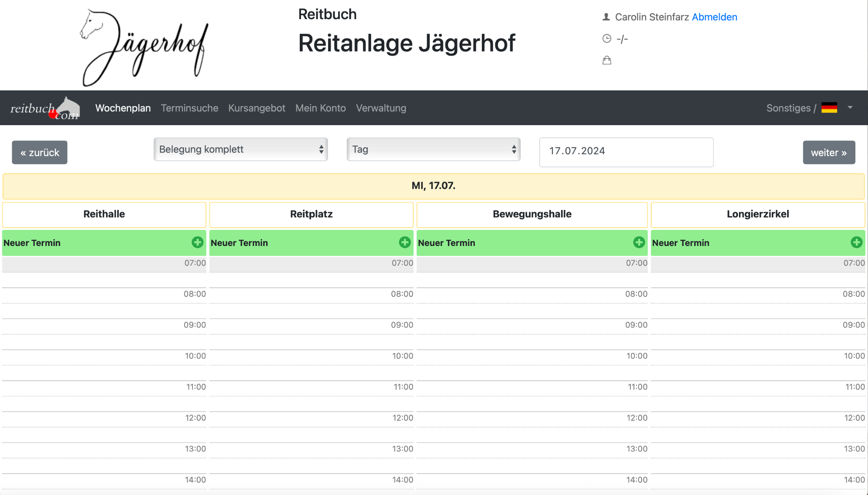Open the Sonstiges menu label
Image resolution: width=868 pixels, height=495 pixels.
point(791,108)
